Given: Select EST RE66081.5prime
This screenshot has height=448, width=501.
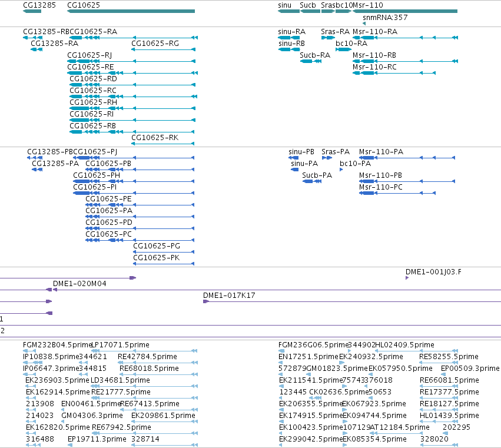Looking at the screenshot, I should 439,386.
